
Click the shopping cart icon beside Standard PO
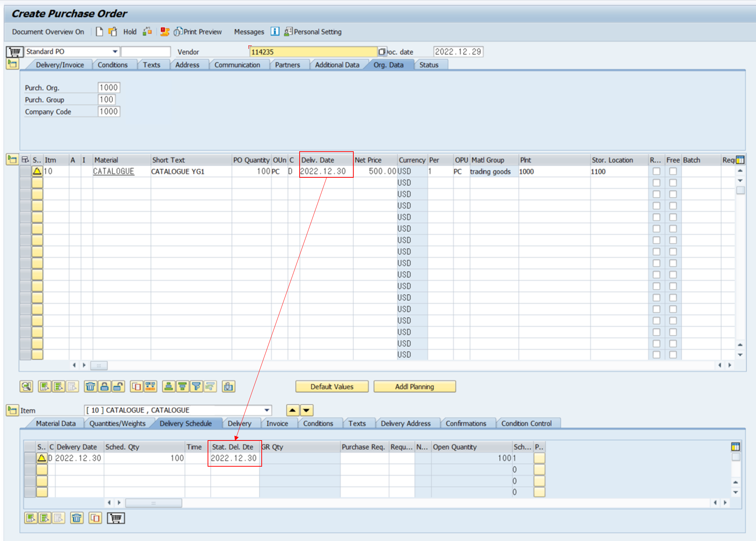coord(15,52)
